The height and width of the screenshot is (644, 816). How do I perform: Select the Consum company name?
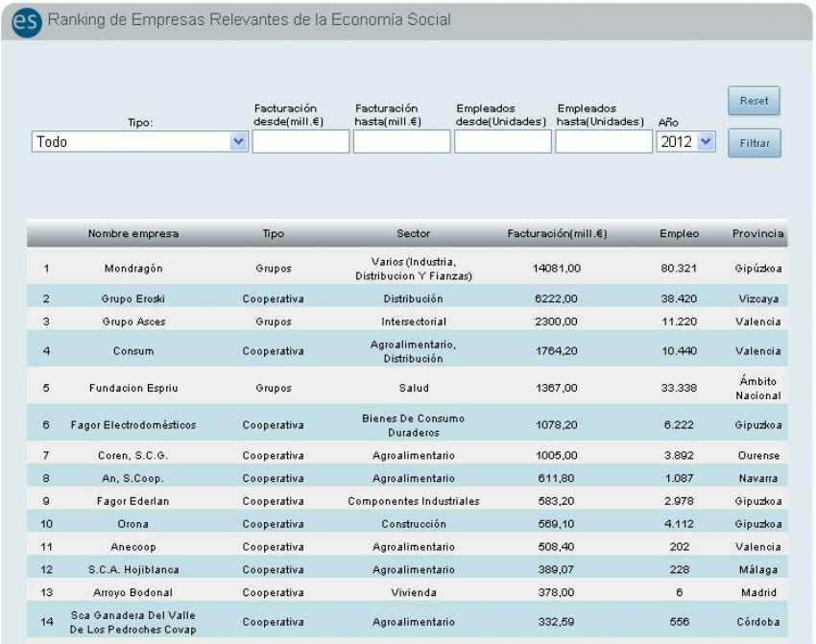(x=133, y=351)
